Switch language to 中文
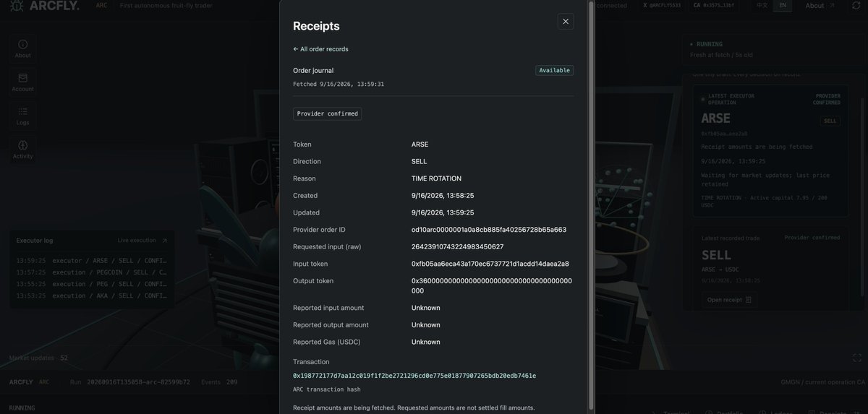Viewport: 868px width, 414px height. coord(762,5)
